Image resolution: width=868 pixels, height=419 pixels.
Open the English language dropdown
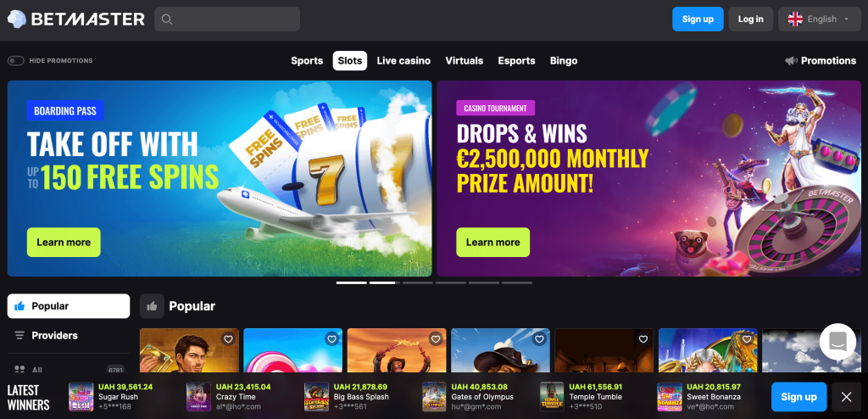[820, 20]
